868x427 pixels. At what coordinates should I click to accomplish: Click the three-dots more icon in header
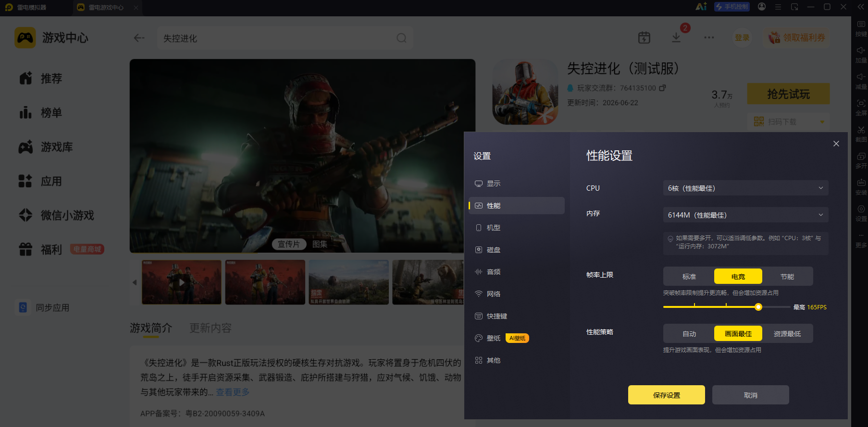[x=709, y=37]
